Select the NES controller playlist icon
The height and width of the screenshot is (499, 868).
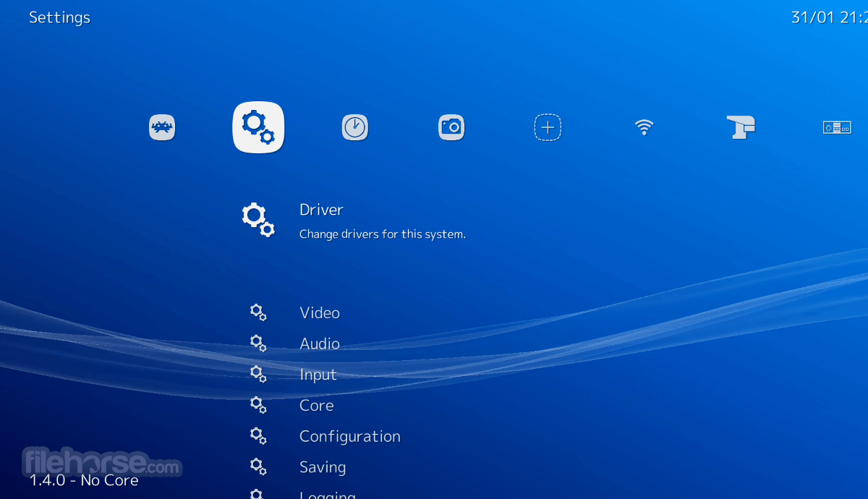tap(837, 128)
